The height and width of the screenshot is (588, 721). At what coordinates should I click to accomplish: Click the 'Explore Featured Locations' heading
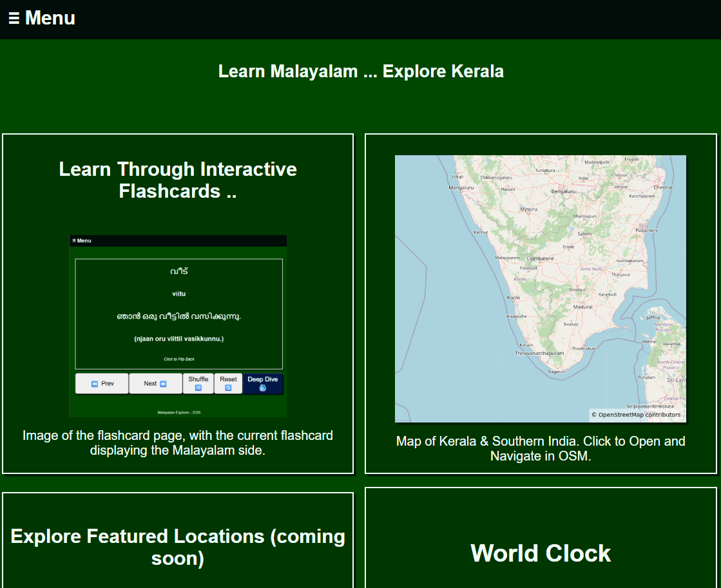click(x=178, y=547)
